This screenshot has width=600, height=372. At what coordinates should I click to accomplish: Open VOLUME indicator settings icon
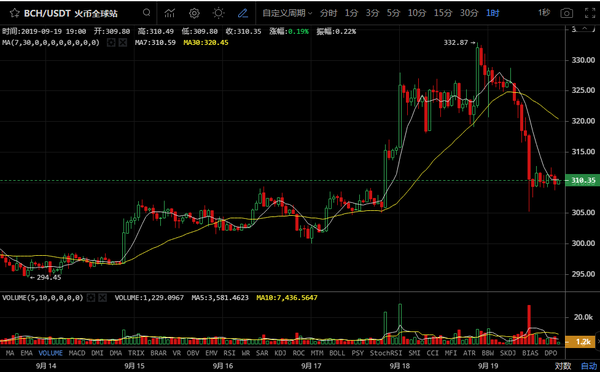(91, 297)
